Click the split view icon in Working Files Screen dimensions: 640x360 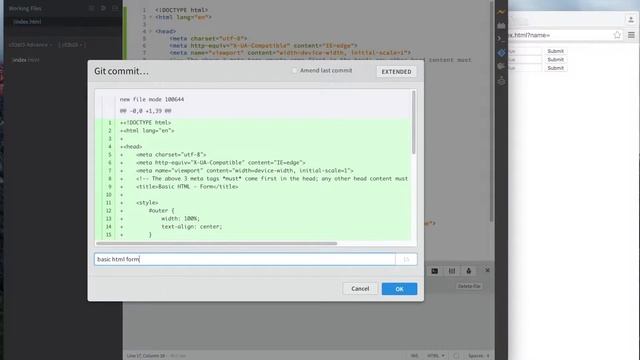tap(115, 8)
